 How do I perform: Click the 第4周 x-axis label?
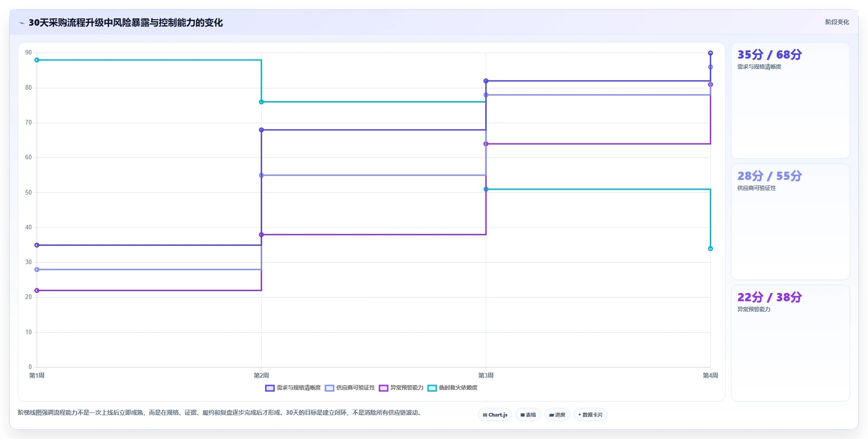[710, 375]
